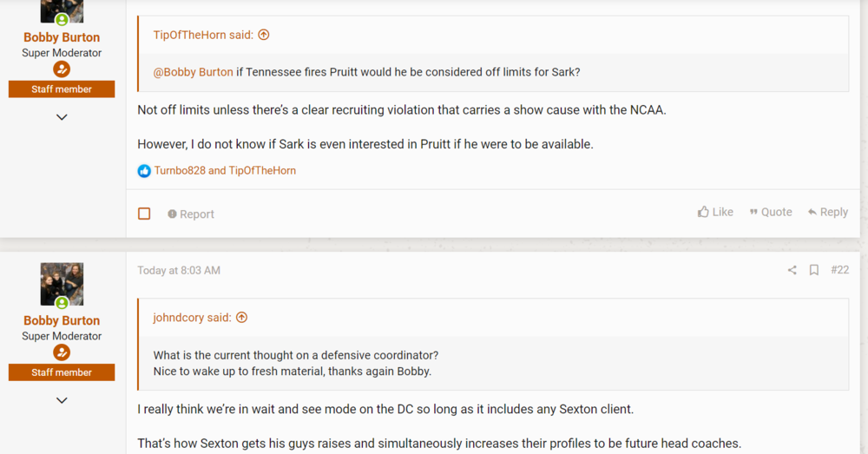
Task: Open the @Bobby Burton mention link
Action: 193,72
